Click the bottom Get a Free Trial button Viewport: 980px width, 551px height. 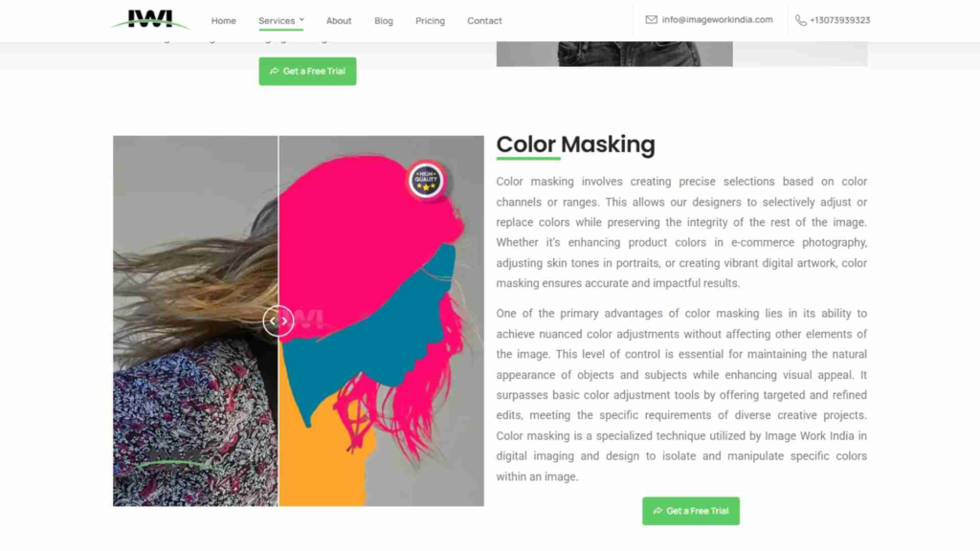pos(691,511)
